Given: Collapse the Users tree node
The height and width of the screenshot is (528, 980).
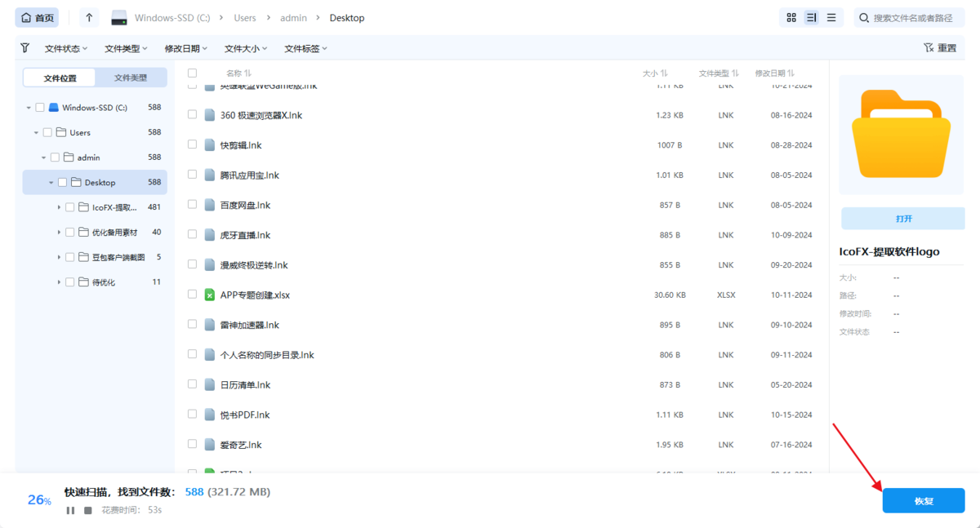Looking at the screenshot, I should [x=36, y=132].
